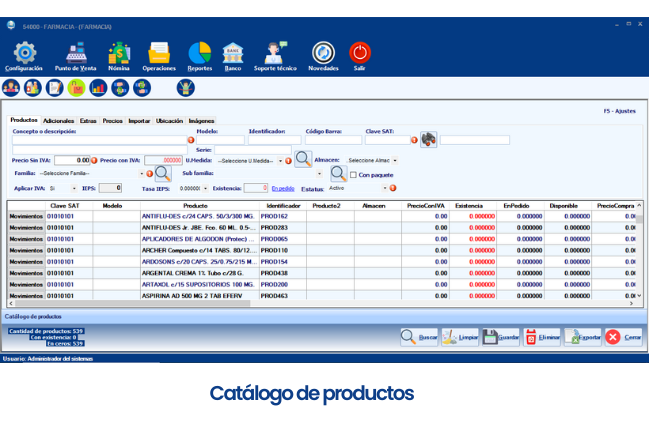This screenshot has height=427, width=649.
Task: Click the binoculars icon next to Clave SAT
Action: pos(429,139)
